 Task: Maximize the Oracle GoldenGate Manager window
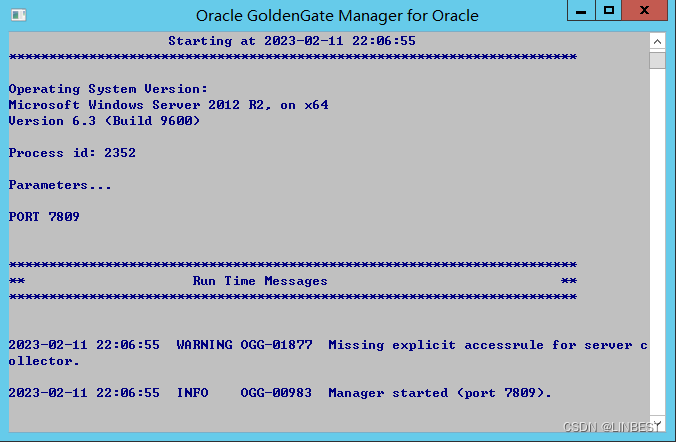(x=608, y=10)
